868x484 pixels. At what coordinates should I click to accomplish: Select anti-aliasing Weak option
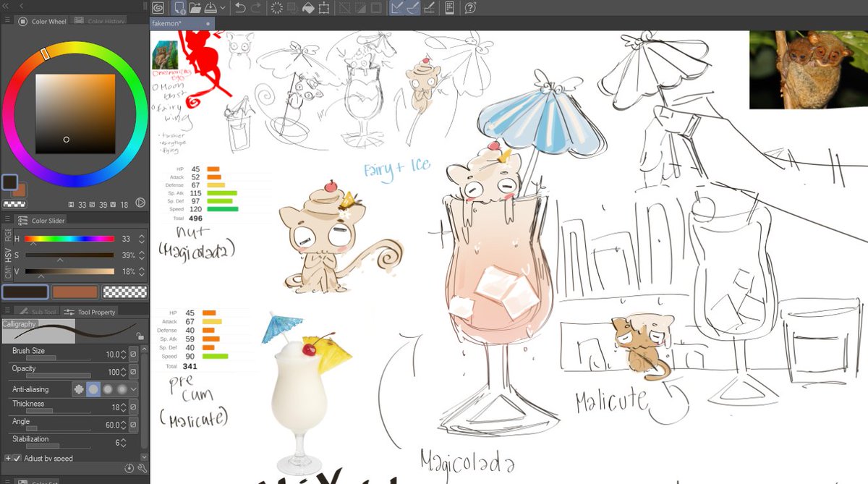point(93,389)
